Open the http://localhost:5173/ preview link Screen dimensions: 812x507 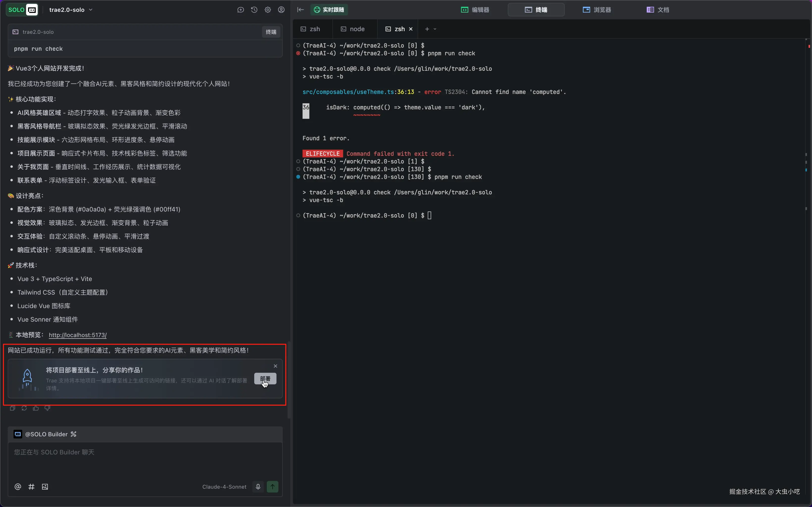[x=77, y=335]
